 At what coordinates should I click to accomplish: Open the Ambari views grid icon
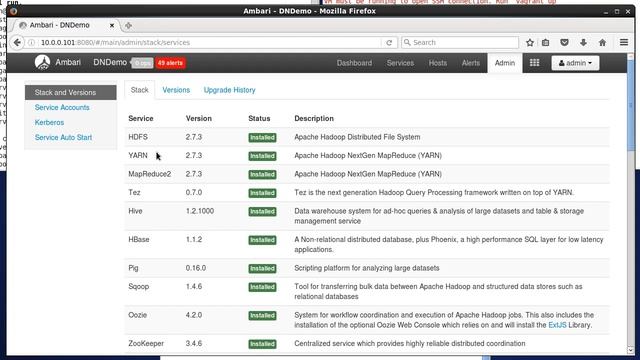pyautogui.click(x=534, y=63)
